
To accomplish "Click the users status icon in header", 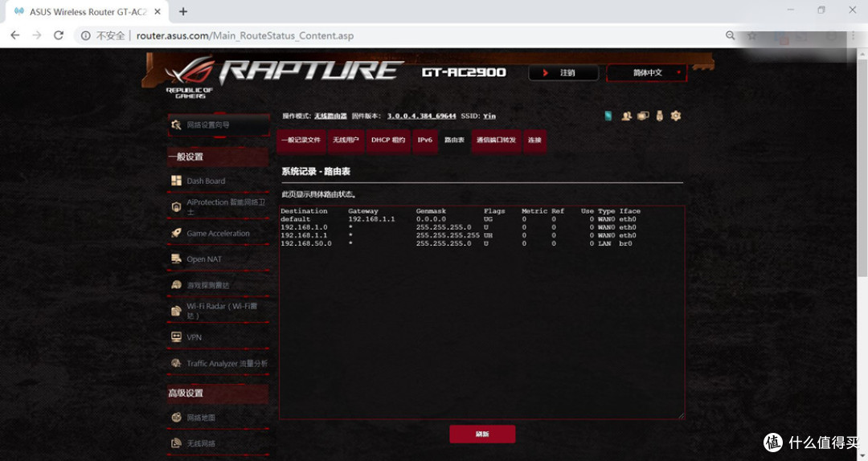I will coord(626,116).
